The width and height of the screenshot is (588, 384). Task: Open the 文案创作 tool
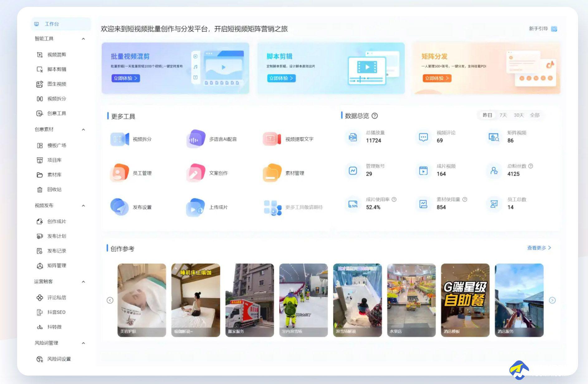point(207,173)
